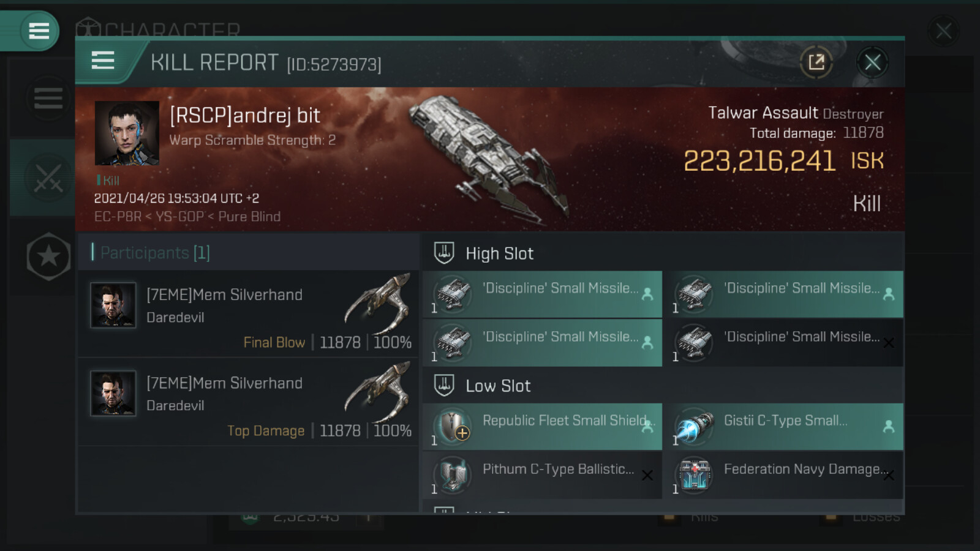Click the EC-P8R system location link
This screenshot has height=551, width=980.
117,217
